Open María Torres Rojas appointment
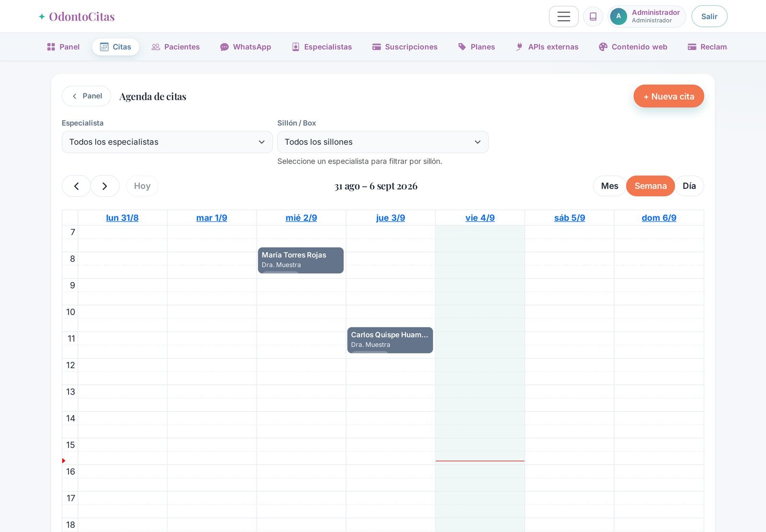The width and height of the screenshot is (766, 532). 301,260
